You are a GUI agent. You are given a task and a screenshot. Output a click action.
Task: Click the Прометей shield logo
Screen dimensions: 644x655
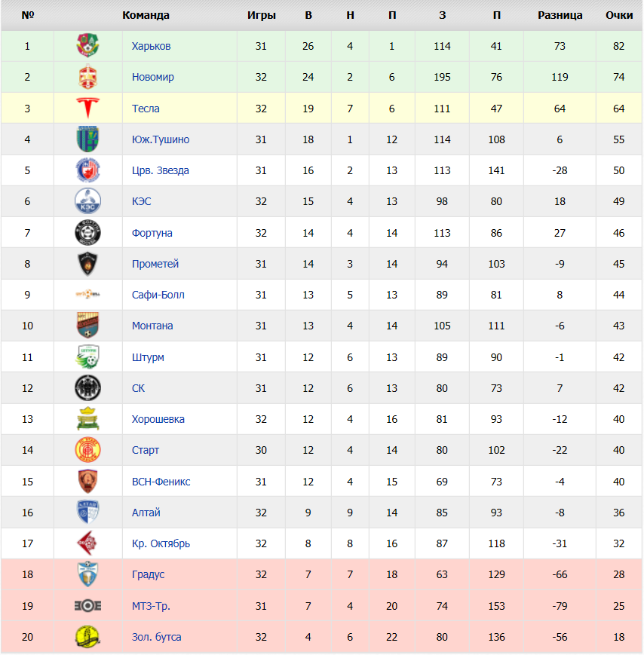(87, 264)
